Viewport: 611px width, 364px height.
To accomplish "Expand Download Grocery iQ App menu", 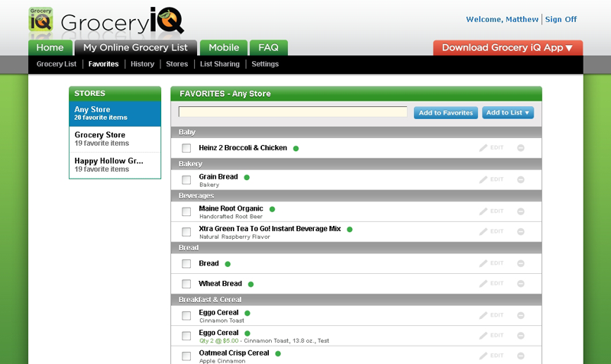I will coord(508,47).
